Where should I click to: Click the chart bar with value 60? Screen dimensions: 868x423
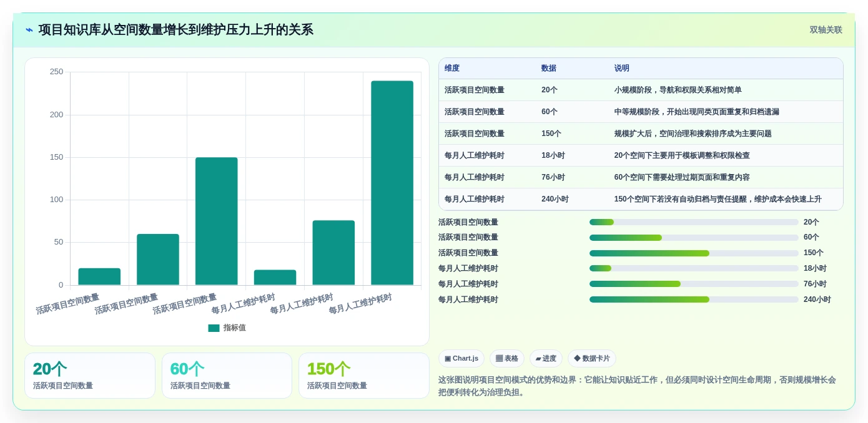click(158, 260)
